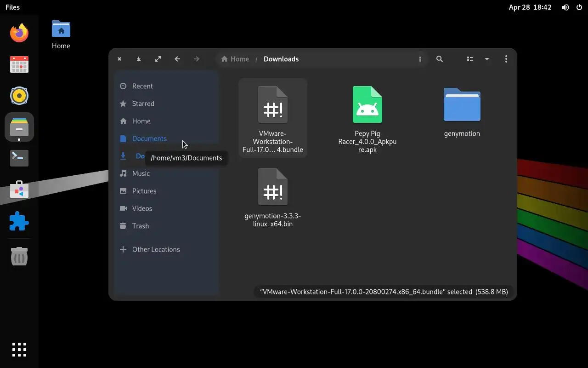Screen dimensions: 588x368
Task: Open Starred in sidebar
Action: tap(166, 103)
